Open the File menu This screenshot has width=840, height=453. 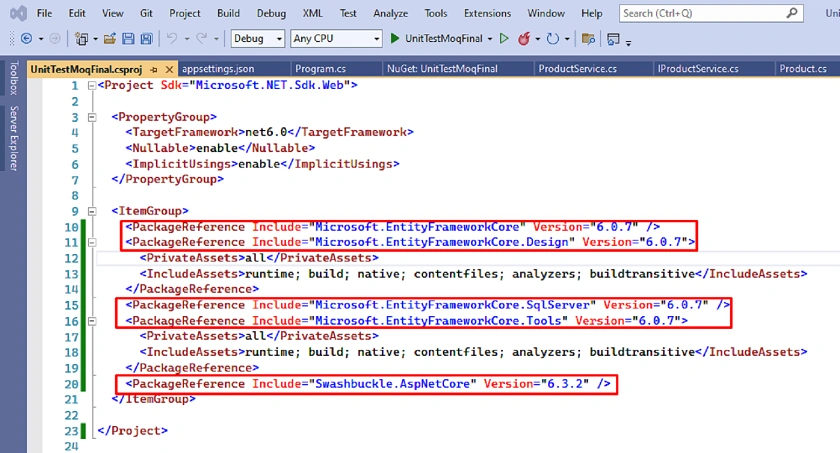[x=44, y=13]
